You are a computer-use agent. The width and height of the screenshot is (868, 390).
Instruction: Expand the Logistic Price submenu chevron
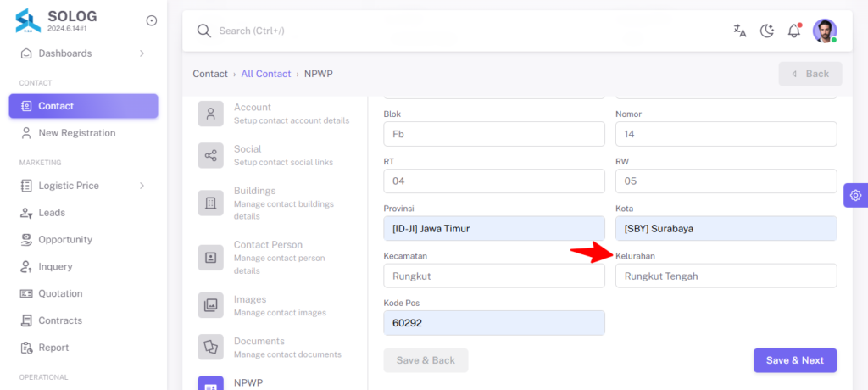pos(142,186)
